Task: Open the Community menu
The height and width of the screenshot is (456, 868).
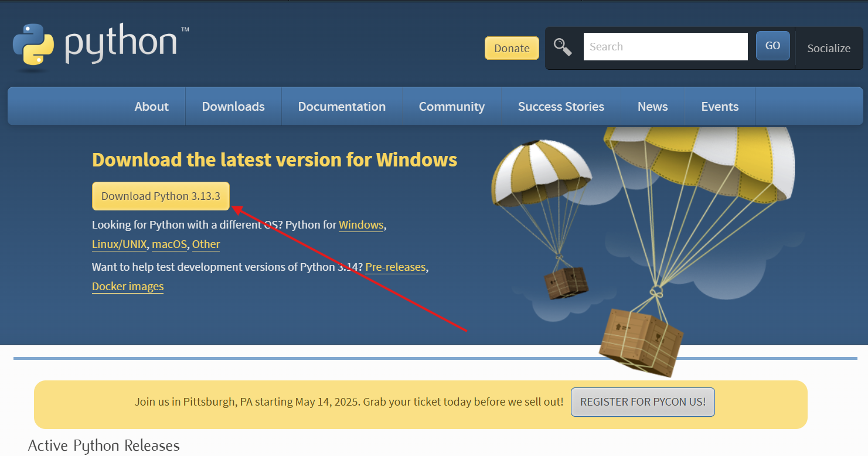Action: click(451, 106)
